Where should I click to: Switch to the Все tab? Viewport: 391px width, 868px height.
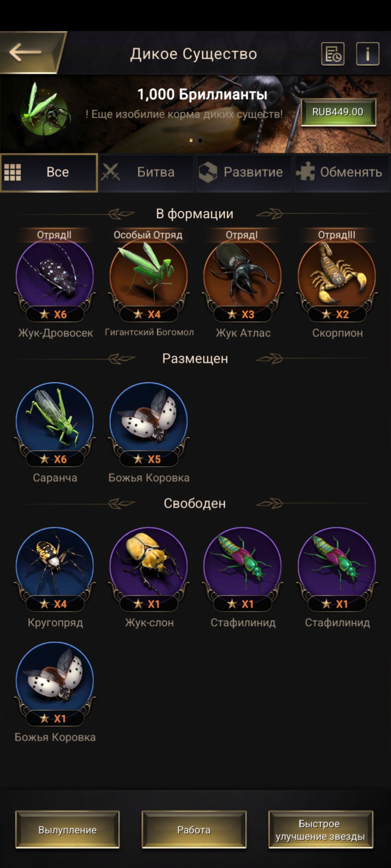49,173
